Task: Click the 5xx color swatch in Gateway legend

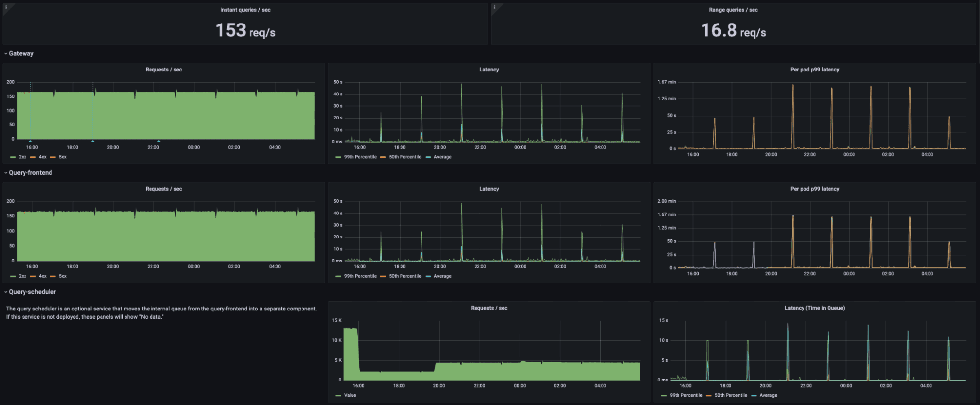Action: pos(53,157)
